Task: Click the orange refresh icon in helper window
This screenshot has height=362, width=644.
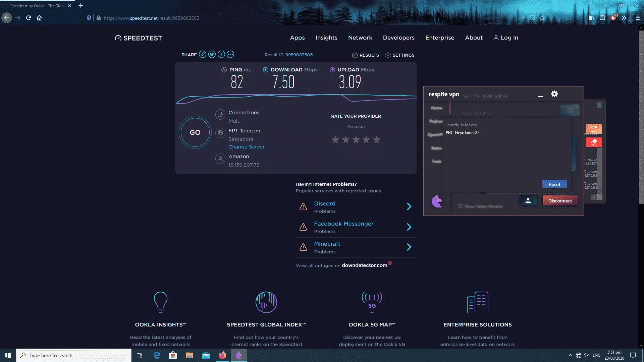Action: pos(594,129)
